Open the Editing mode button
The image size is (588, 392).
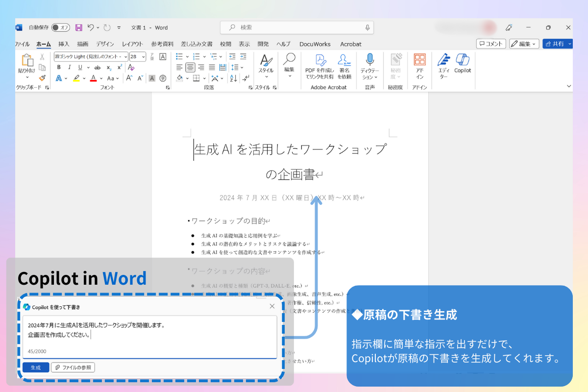(524, 44)
